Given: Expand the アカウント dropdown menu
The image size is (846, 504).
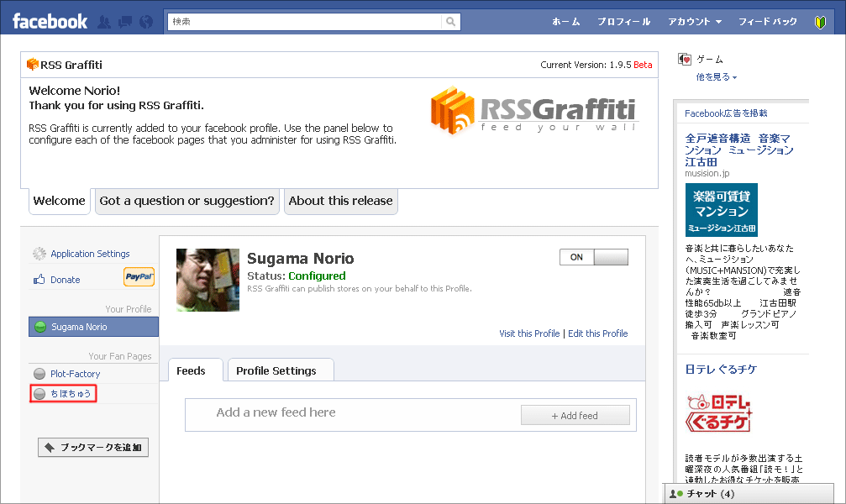Looking at the screenshot, I should coord(695,22).
